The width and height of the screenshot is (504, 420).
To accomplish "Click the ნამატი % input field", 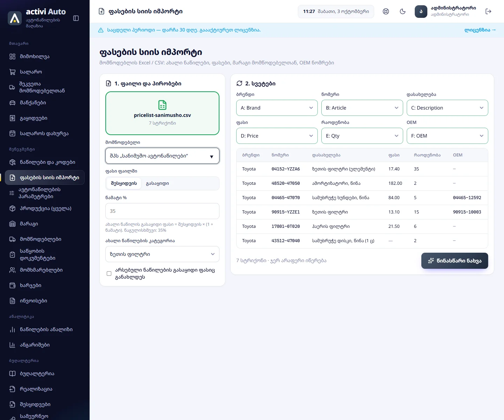I will point(162,211).
